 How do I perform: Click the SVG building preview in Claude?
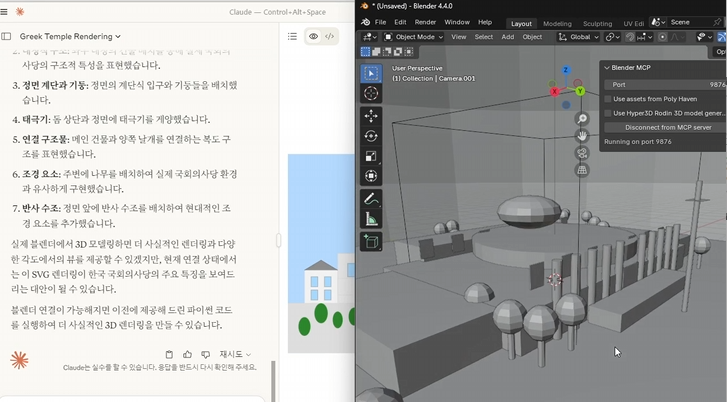321,254
